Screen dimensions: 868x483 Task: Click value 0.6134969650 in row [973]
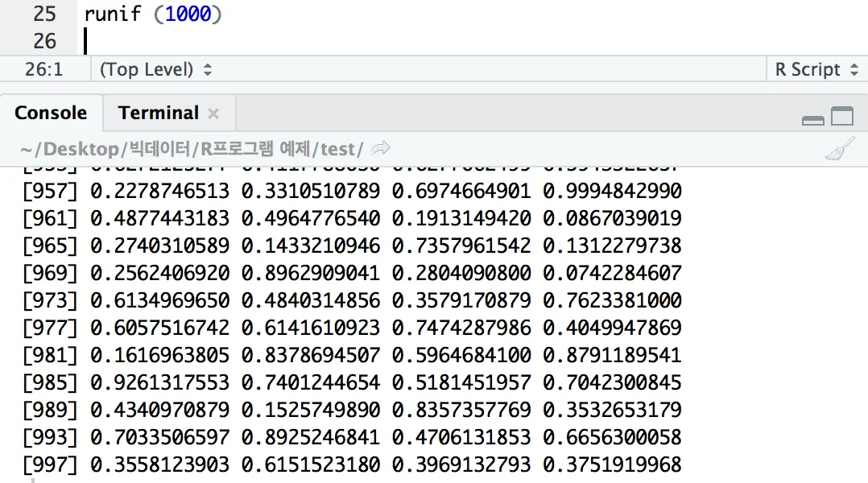point(160,300)
